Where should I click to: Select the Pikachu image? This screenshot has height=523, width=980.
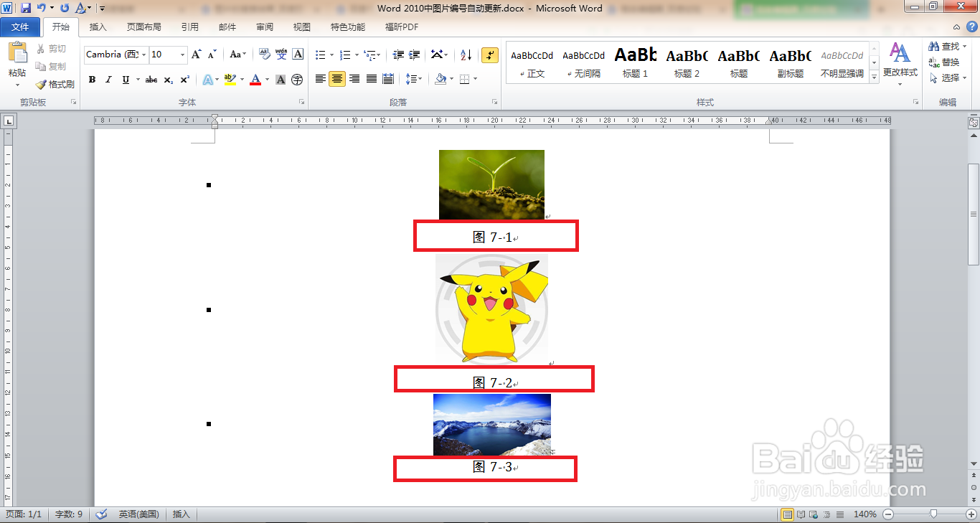pyautogui.click(x=492, y=308)
